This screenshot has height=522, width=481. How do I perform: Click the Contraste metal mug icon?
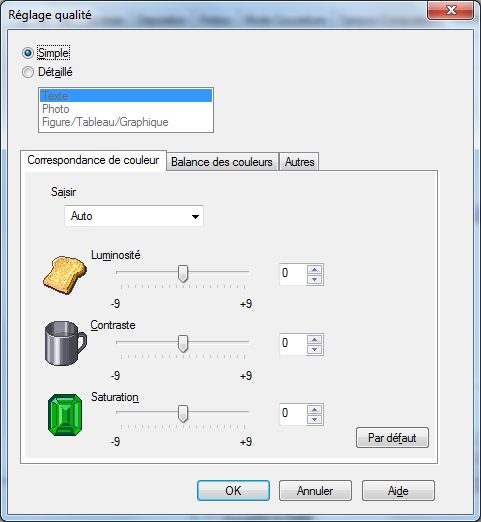[x=66, y=343]
